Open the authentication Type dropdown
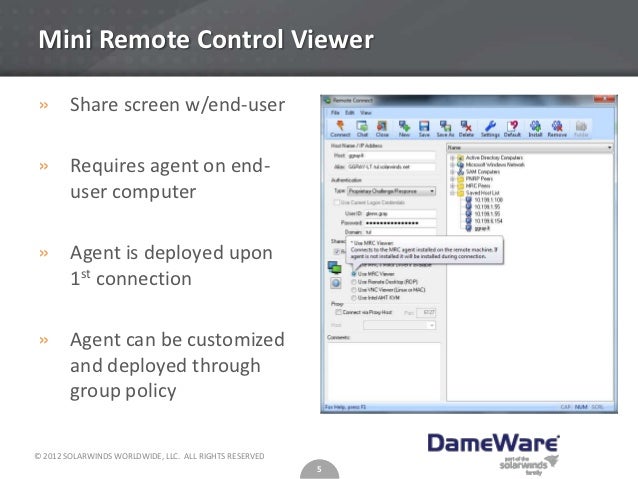This screenshot has height=479, width=638. point(391,191)
